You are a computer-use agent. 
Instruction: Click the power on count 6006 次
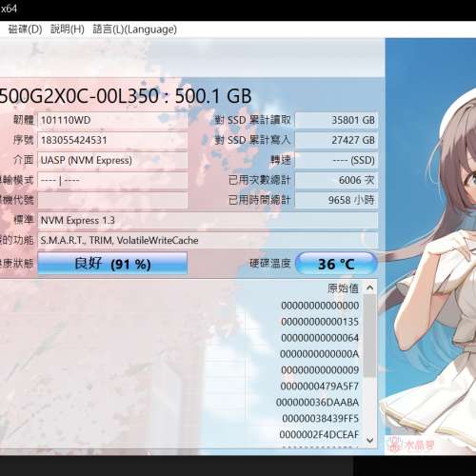point(336,180)
